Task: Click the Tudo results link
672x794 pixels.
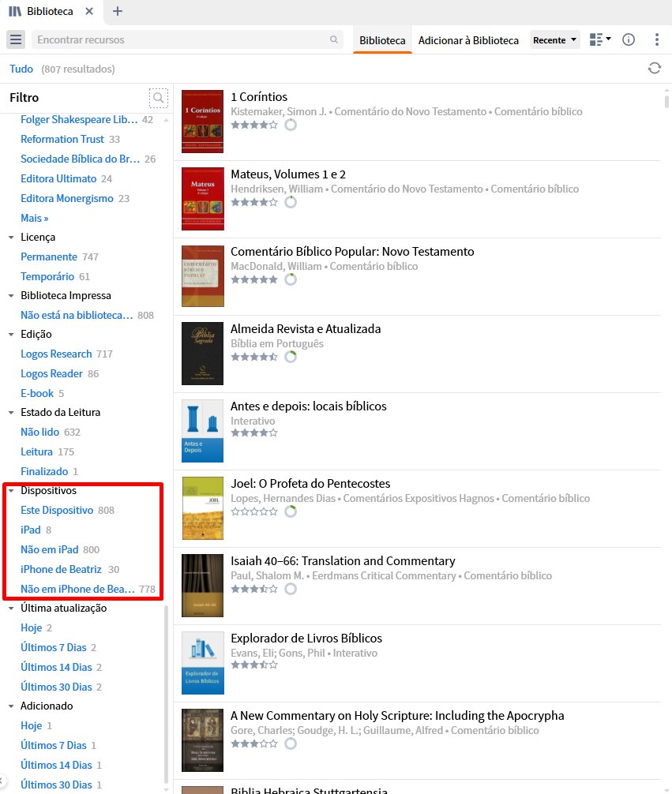Action: click(21, 69)
